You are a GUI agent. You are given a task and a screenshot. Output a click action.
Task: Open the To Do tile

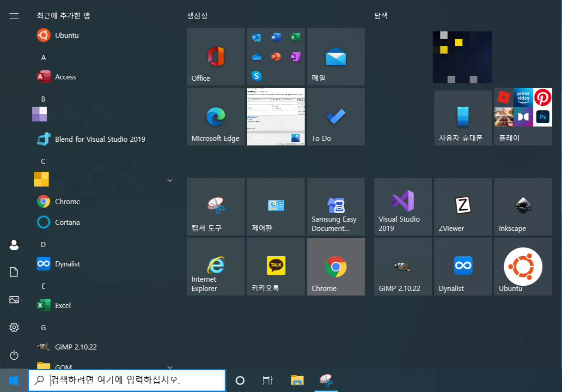336,116
